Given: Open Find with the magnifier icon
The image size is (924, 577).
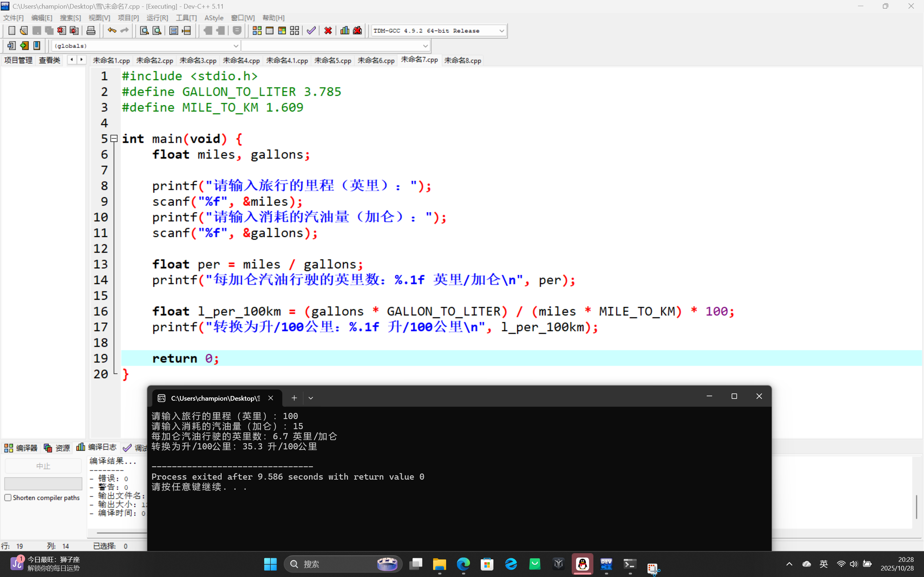Looking at the screenshot, I should [144, 31].
